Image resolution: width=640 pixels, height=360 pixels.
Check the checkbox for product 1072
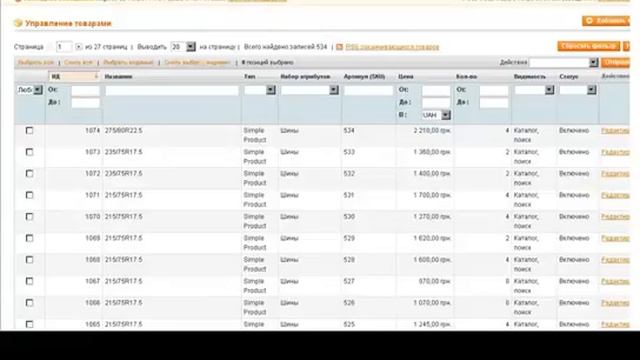click(x=29, y=174)
